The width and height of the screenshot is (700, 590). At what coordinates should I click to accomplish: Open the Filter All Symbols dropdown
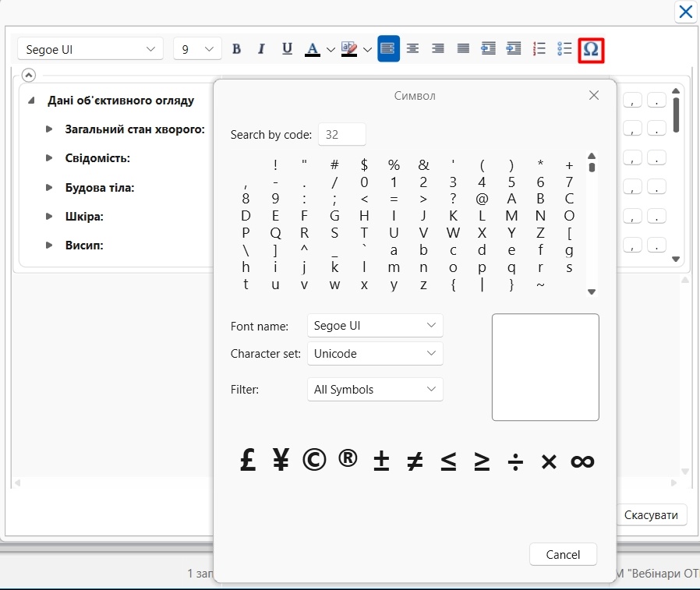pos(375,389)
